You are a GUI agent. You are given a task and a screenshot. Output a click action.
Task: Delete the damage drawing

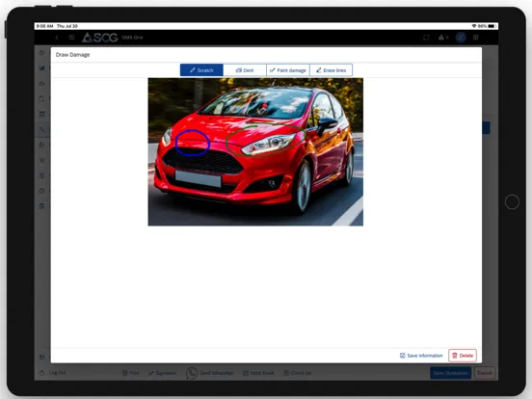pyautogui.click(x=463, y=356)
